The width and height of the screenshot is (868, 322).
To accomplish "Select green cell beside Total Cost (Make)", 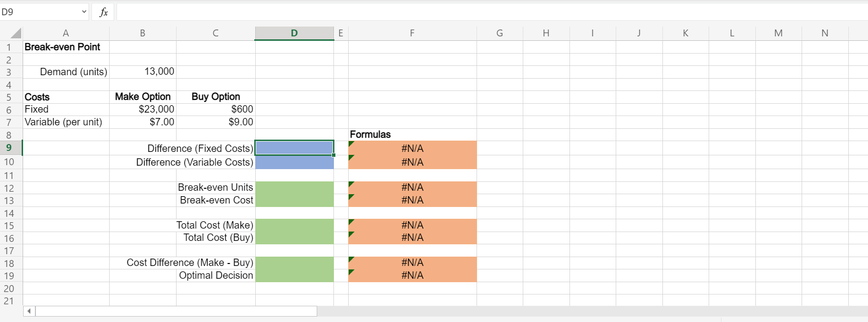I will tap(294, 225).
